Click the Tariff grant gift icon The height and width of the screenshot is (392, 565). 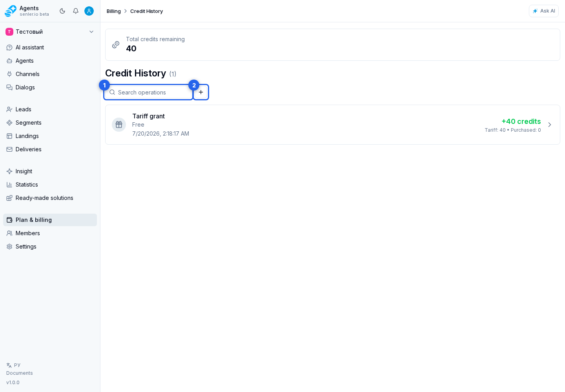click(119, 125)
